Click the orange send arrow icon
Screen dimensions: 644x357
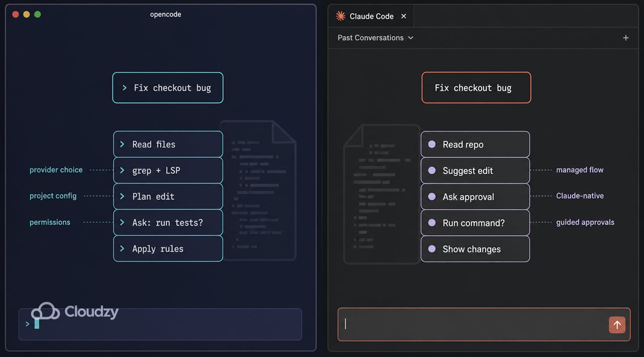(x=617, y=325)
